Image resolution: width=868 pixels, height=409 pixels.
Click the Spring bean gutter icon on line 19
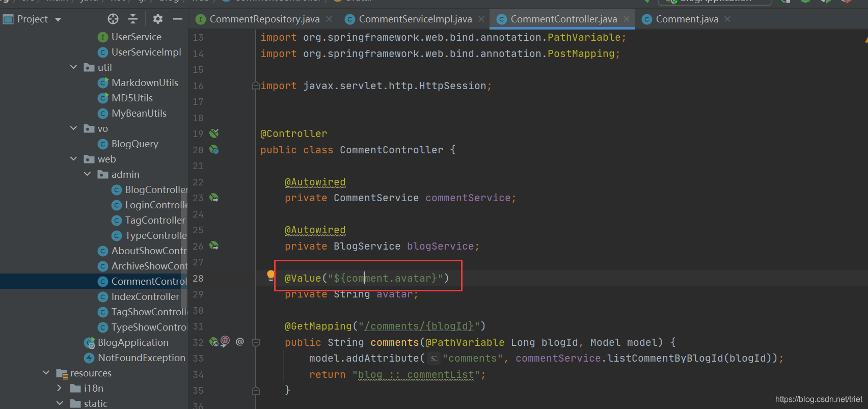point(214,133)
